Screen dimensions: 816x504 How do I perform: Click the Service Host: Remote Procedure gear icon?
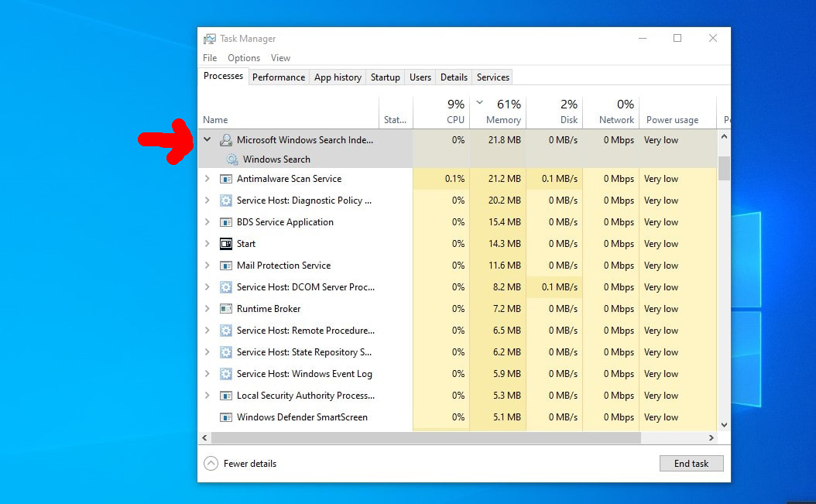226,331
